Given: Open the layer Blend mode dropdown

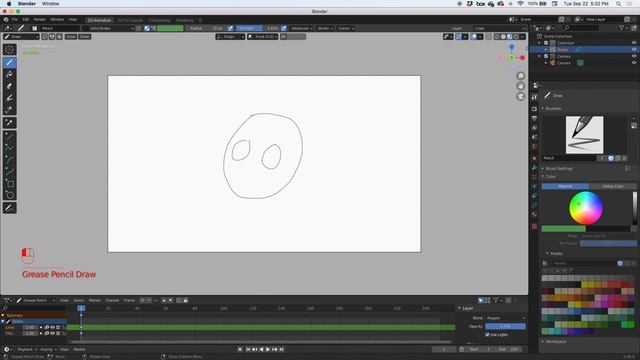Looking at the screenshot, I should (x=505, y=318).
